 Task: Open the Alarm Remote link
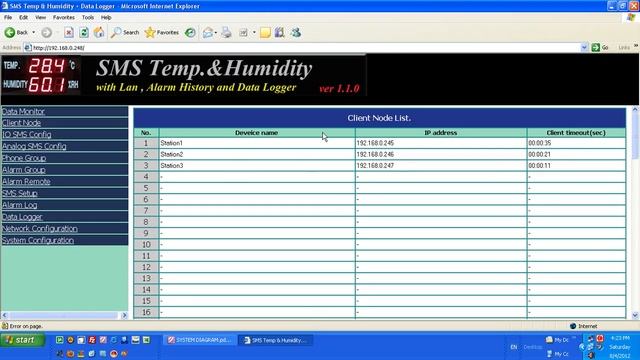pyautogui.click(x=26, y=182)
